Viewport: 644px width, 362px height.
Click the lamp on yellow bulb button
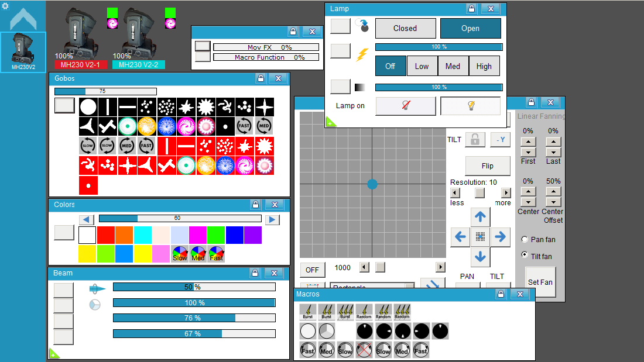[x=471, y=106]
